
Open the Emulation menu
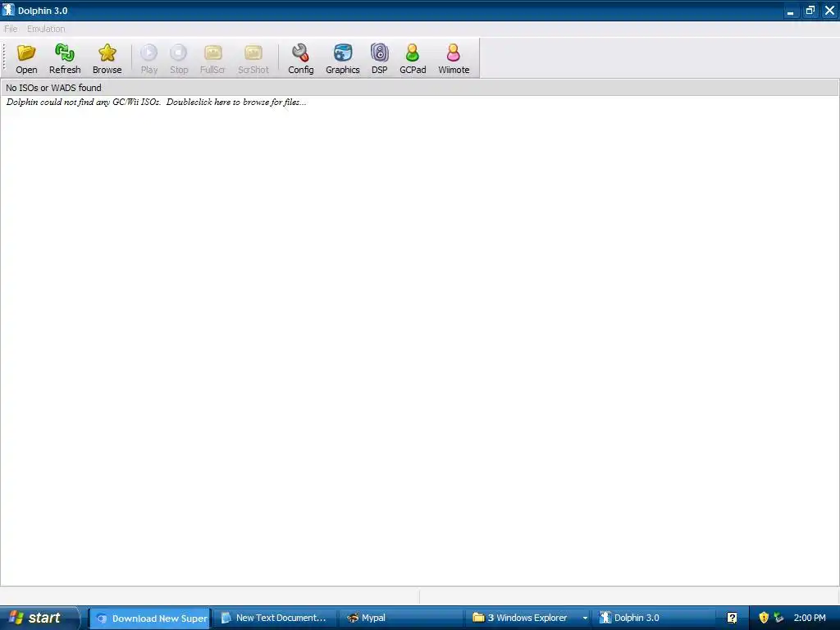46,29
